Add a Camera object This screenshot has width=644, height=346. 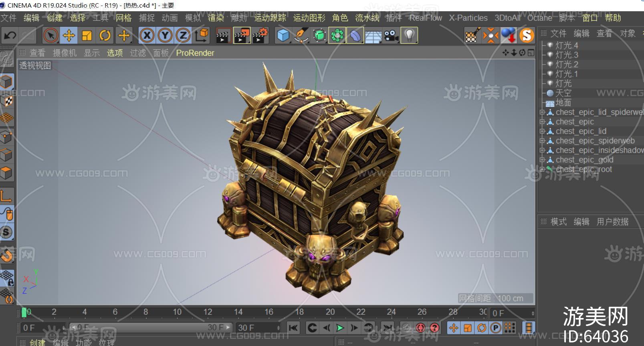point(392,36)
